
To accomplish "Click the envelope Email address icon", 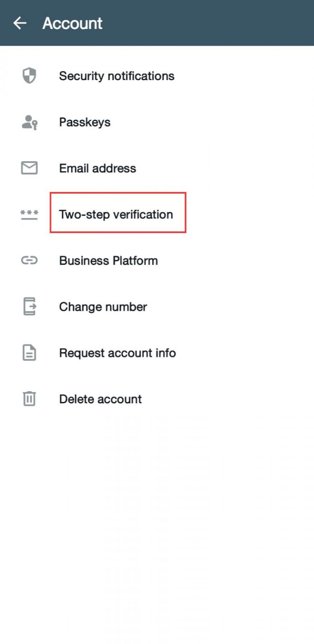I will pyautogui.click(x=29, y=168).
